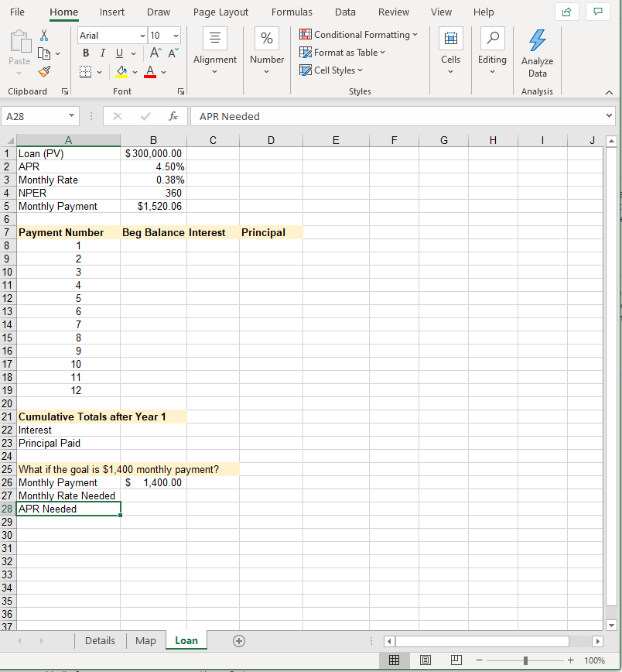Click the Increase Font Size icon
The image size is (622, 672).
(155, 53)
